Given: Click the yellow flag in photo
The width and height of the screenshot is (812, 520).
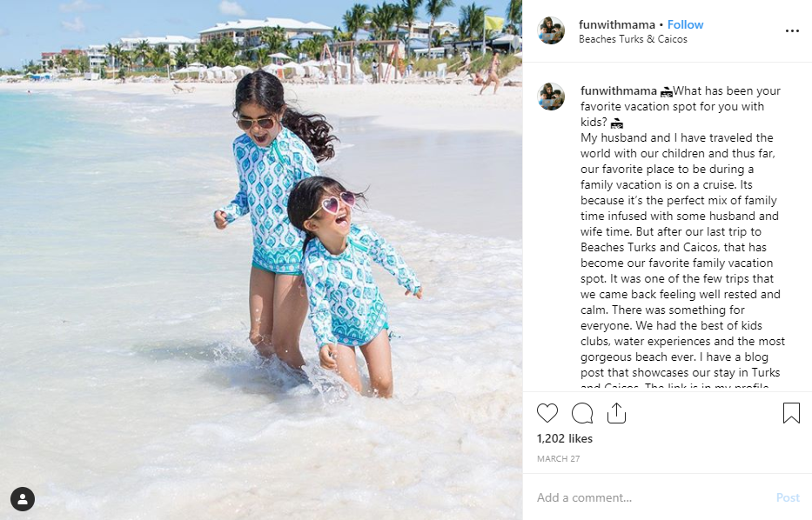Looking at the screenshot, I should click(x=493, y=23).
